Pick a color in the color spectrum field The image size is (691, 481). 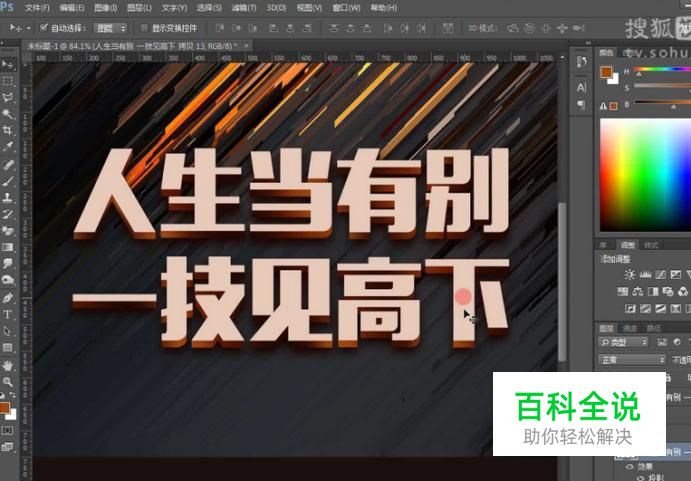point(646,175)
